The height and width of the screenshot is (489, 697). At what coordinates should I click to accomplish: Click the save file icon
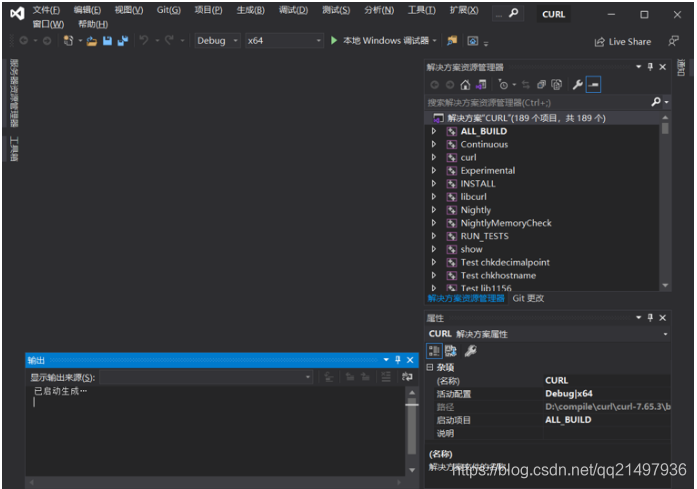107,41
